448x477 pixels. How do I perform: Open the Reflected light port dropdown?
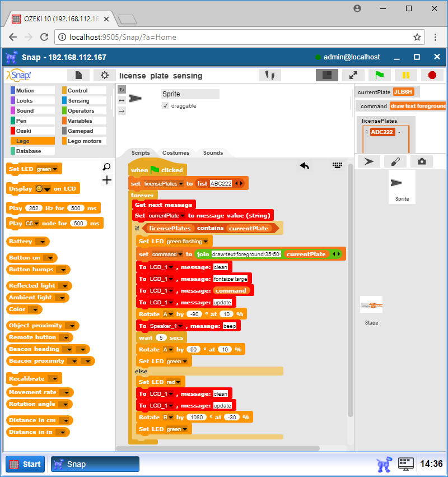coord(64,286)
